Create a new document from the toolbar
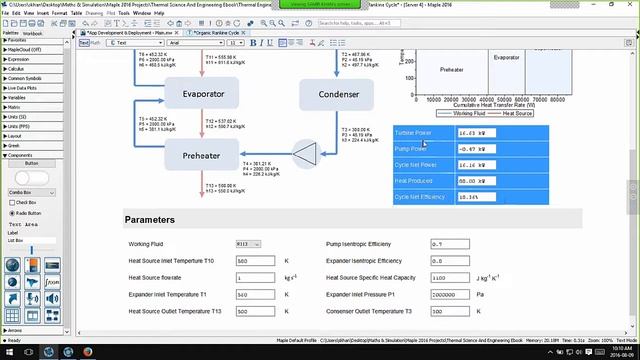The height and width of the screenshot is (360, 640). [5, 23]
